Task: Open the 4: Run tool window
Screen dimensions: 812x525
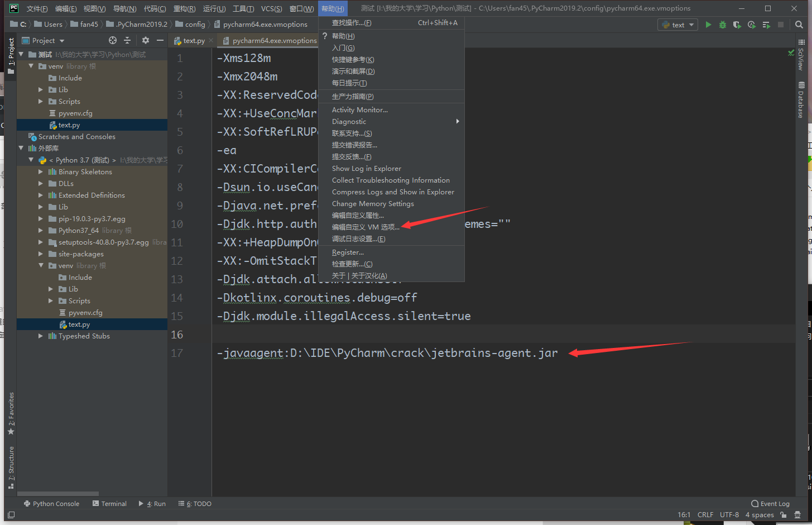Action: click(x=152, y=503)
